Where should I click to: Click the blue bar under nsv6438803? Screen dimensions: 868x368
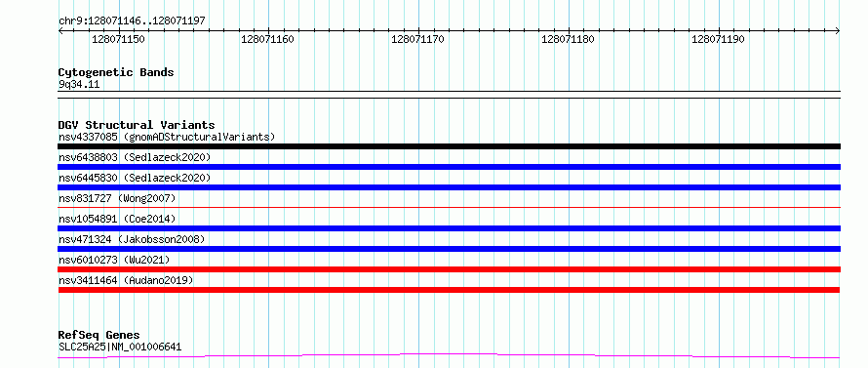[449, 167]
